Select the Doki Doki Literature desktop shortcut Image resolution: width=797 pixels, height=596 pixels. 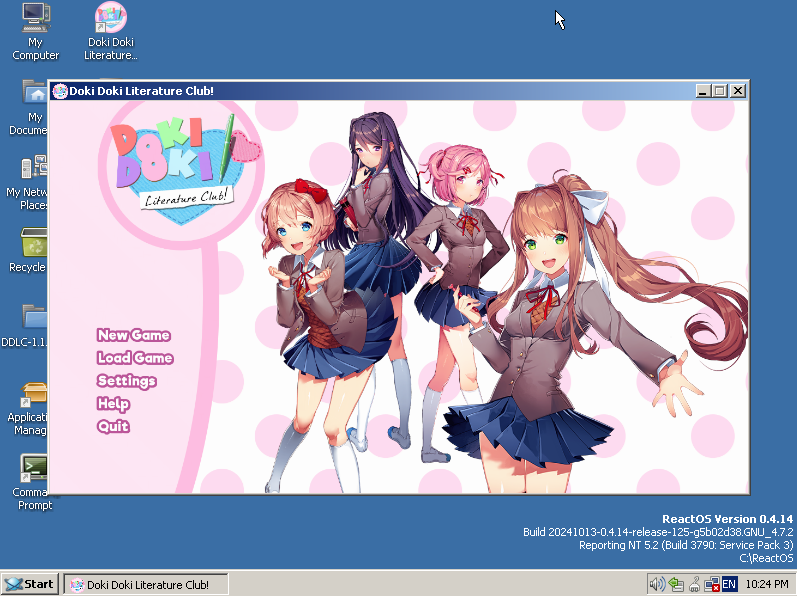click(110, 32)
